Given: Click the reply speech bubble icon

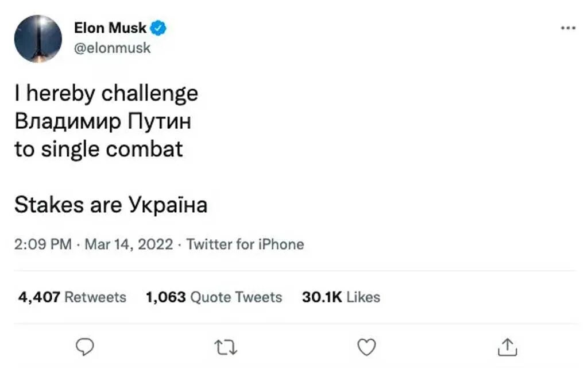Looking at the screenshot, I should click(84, 347).
